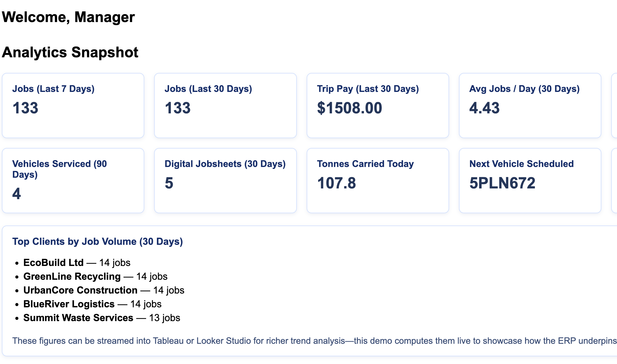This screenshot has height=364, width=617.
Task: Select GreenLine Recycling in the client list
Action: coord(72,276)
